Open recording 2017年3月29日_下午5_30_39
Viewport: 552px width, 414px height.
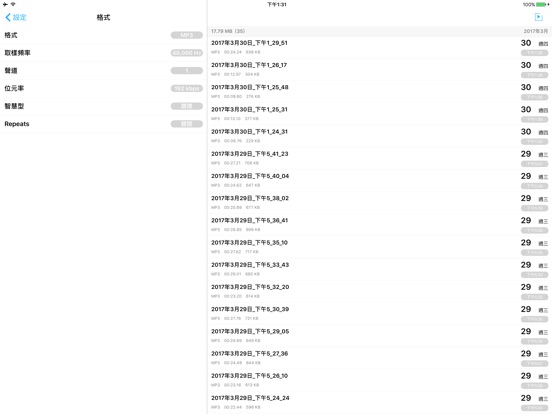(380, 313)
